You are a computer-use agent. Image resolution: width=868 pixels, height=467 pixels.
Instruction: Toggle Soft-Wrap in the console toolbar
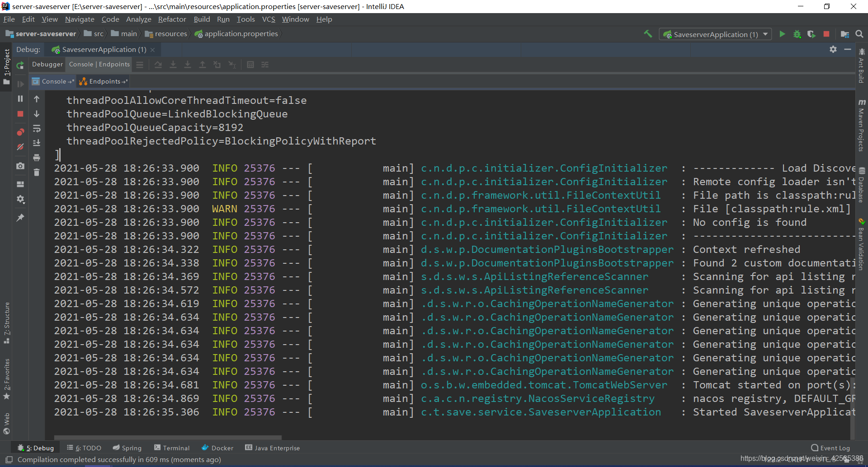37,129
